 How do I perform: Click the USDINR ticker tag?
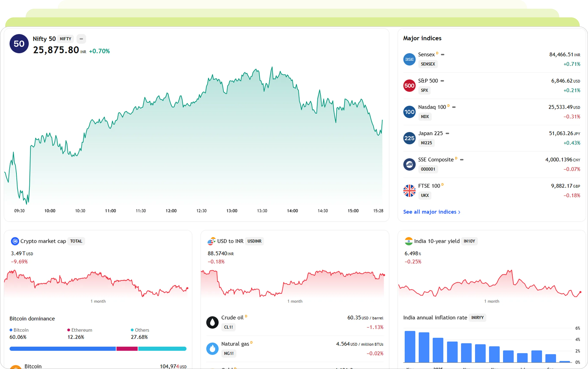254,241
